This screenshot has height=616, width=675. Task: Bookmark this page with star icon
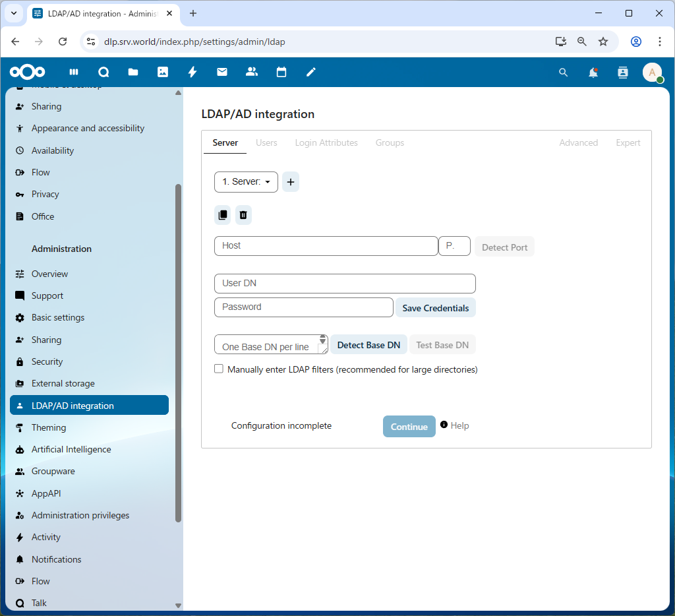pyautogui.click(x=603, y=42)
